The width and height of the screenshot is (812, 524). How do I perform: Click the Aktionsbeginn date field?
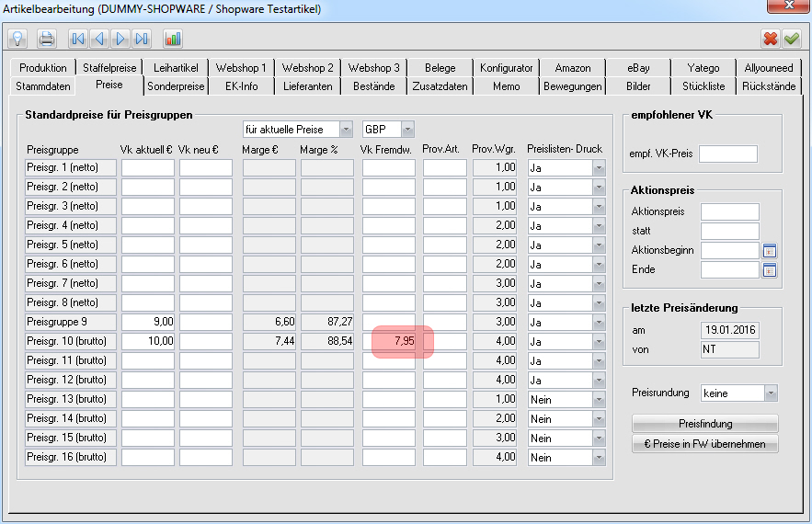pyautogui.click(x=729, y=251)
